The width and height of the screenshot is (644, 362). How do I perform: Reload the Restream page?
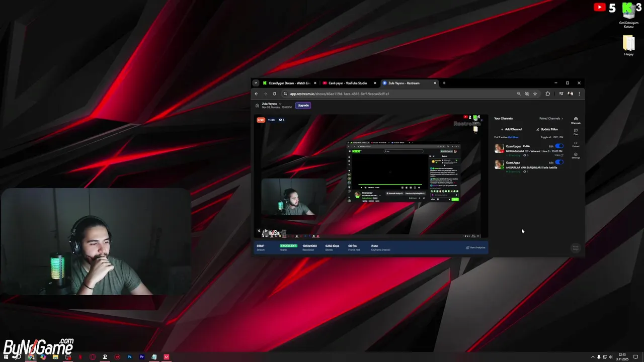274,94
